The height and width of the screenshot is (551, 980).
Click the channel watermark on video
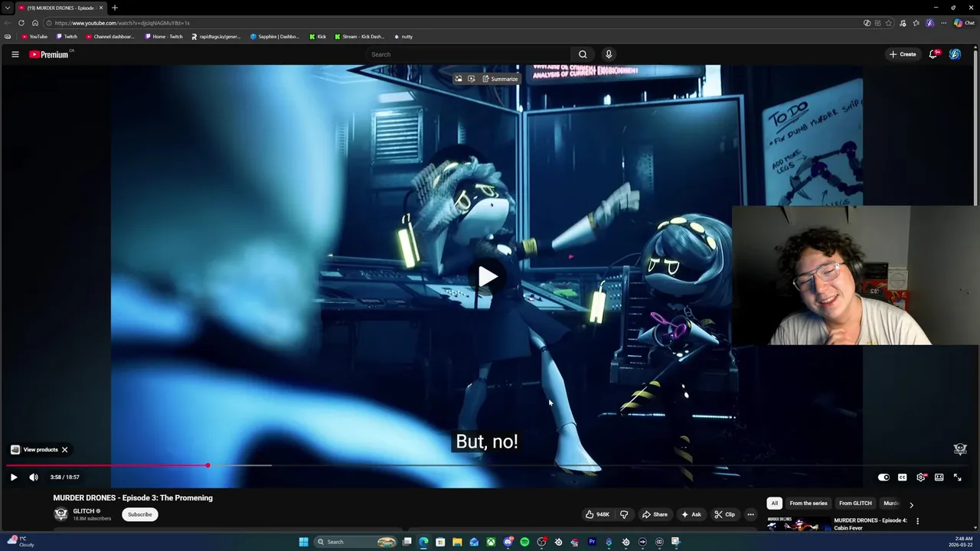tap(960, 449)
